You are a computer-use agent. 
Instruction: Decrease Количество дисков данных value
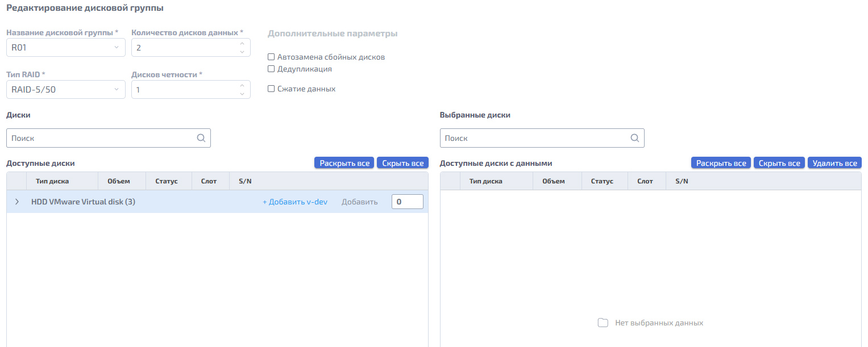[242, 52]
